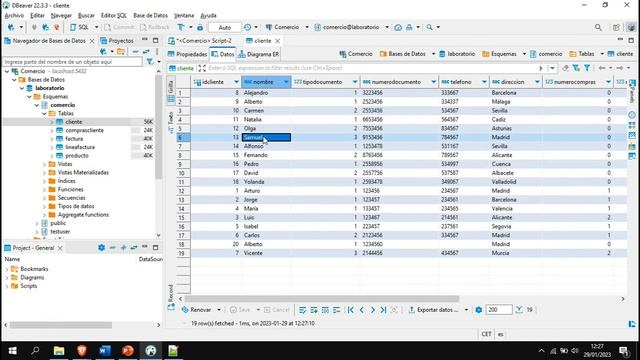This screenshot has width=640, height=360.
Task: Select the lineafactura table
Action: coord(80,147)
